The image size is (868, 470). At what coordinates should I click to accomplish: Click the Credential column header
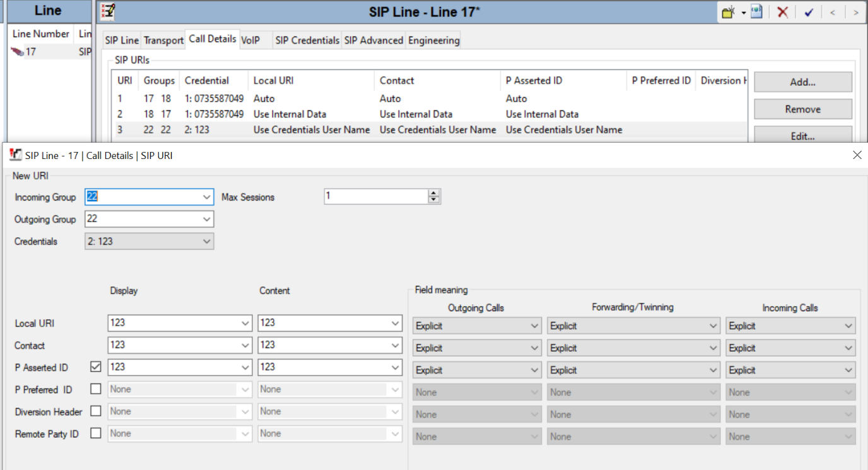tap(214, 81)
